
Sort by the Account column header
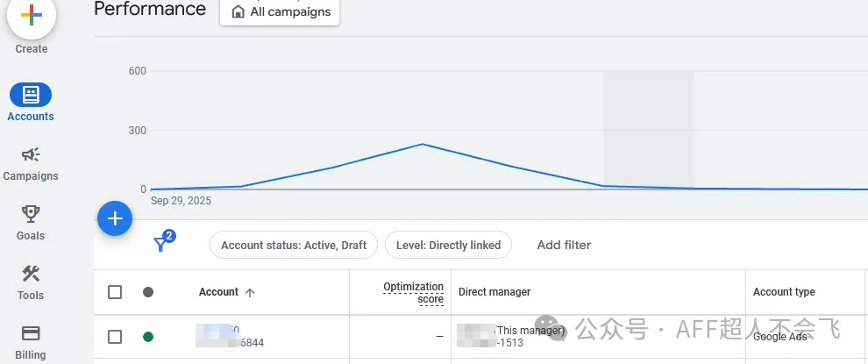[219, 292]
